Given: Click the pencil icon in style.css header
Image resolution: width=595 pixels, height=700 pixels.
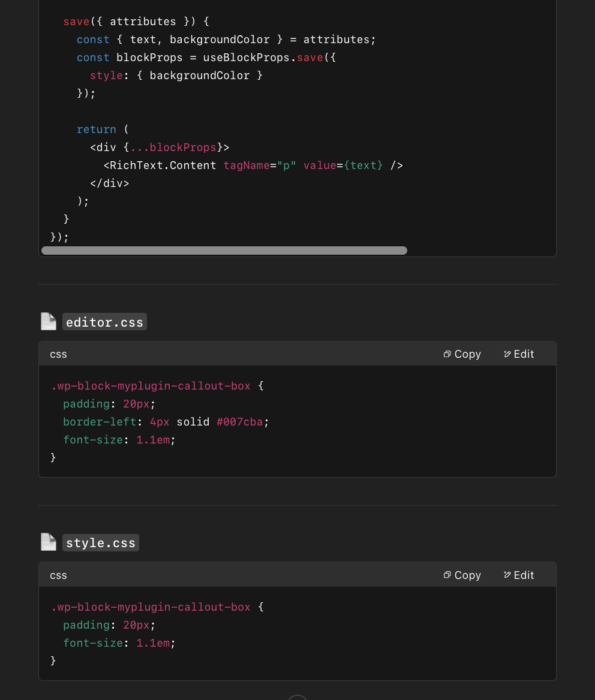Looking at the screenshot, I should [x=507, y=575].
